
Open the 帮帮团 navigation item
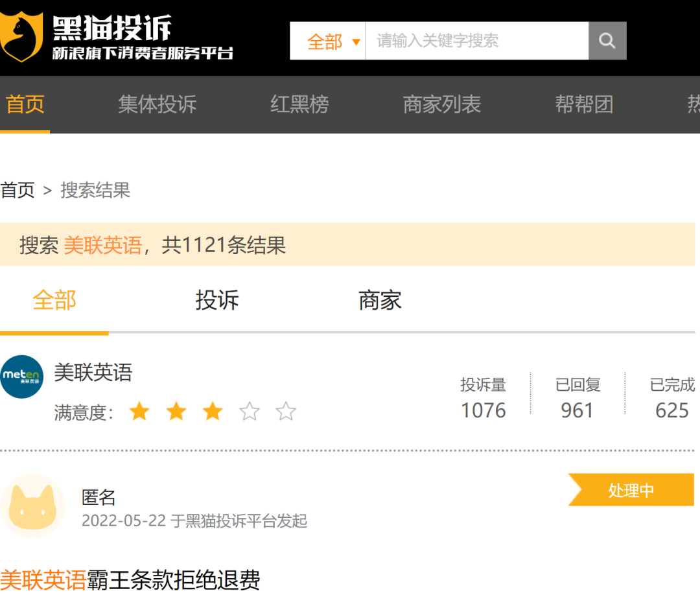tap(584, 104)
